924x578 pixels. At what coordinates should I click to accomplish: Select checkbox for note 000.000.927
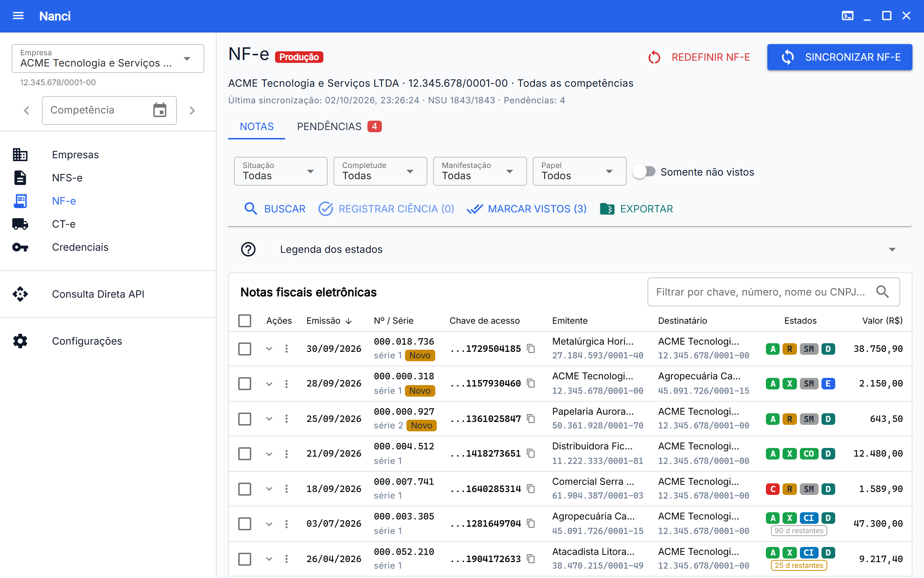(245, 419)
